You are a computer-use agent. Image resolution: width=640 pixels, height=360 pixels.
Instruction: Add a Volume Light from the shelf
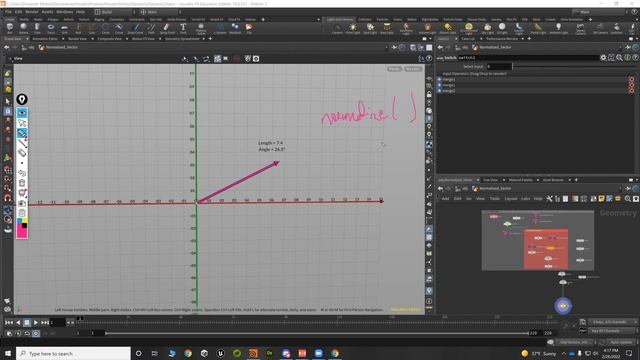point(427,28)
